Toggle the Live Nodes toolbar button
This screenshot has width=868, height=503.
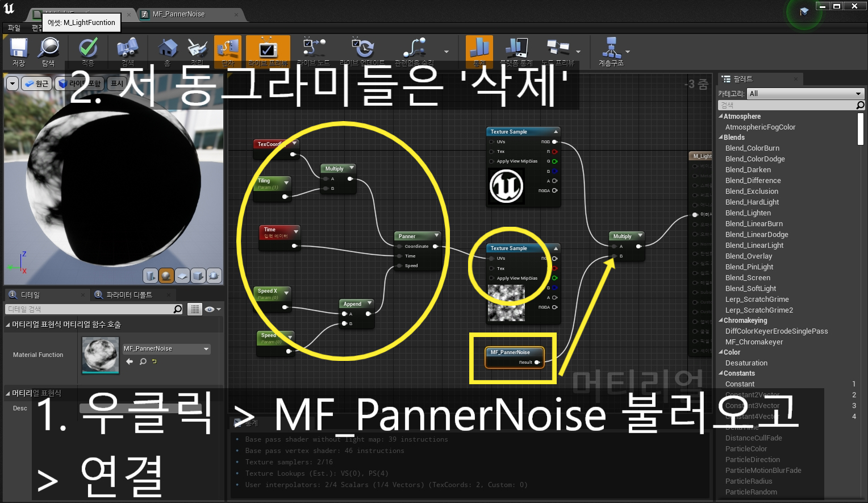tap(314, 52)
